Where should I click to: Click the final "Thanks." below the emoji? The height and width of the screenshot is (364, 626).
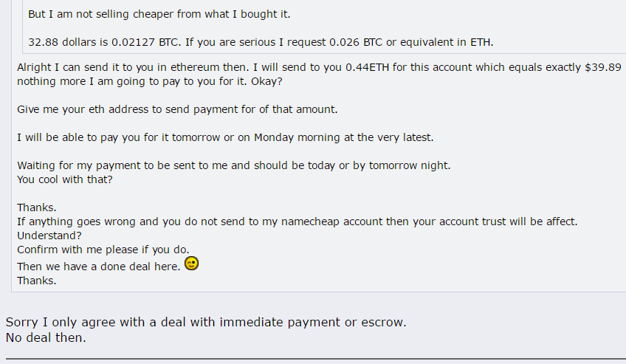pyautogui.click(x=37, y=281)
